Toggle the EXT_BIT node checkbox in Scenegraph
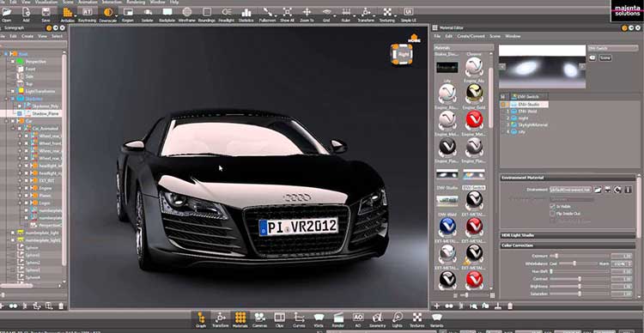Viewport: 644px width, 333px height. click(26, 180)
